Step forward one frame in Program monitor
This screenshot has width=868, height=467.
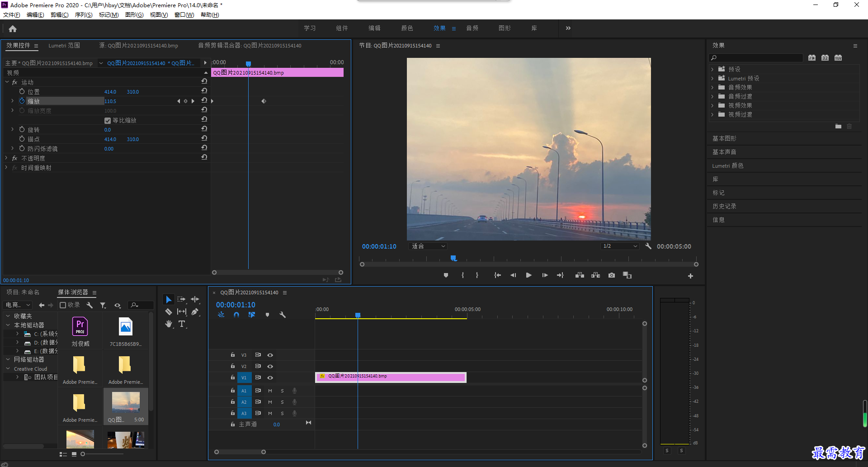point(545,275)
